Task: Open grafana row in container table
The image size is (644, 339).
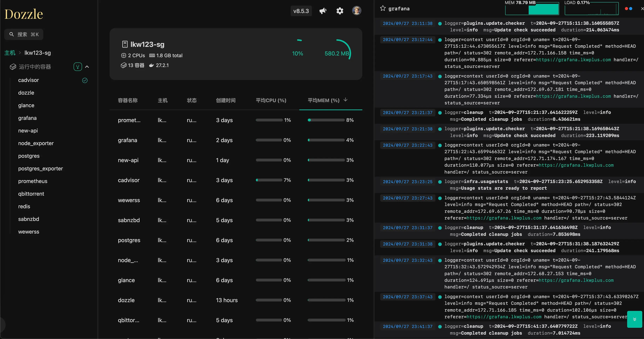Action: pyautogui.click(x=236, y=140)
